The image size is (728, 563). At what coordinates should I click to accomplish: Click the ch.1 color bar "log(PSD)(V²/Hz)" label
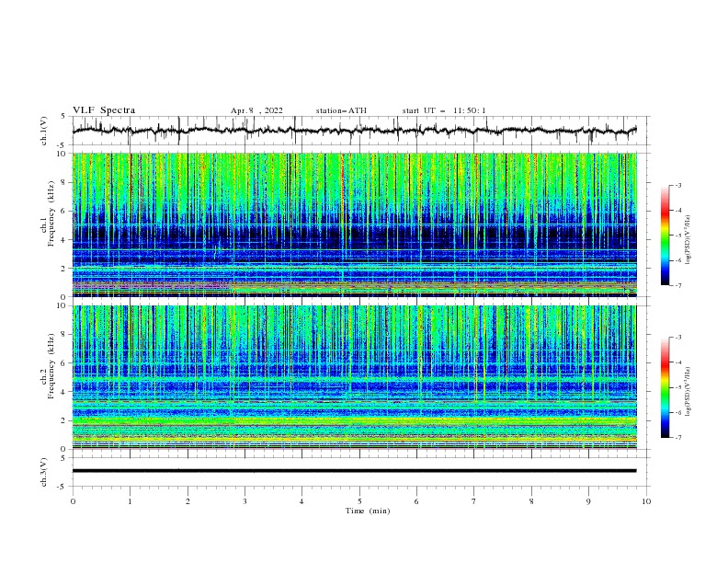coord(688,240)
